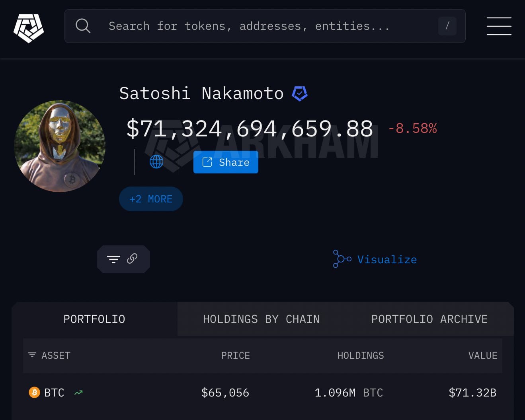Click the Bitcoin coin icon in BTC row
The height and width of the screenshot is (420, 525).
[35, 393]
